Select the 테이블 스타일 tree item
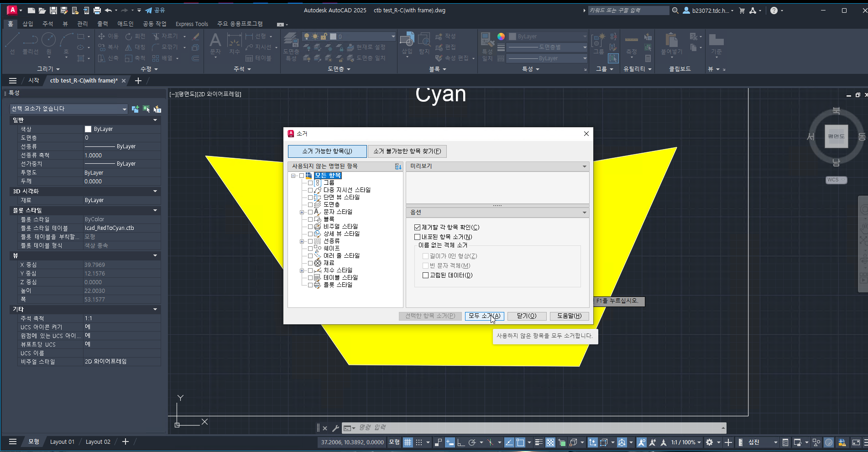This screenshot has width=868, height=452. click(340, 278)
